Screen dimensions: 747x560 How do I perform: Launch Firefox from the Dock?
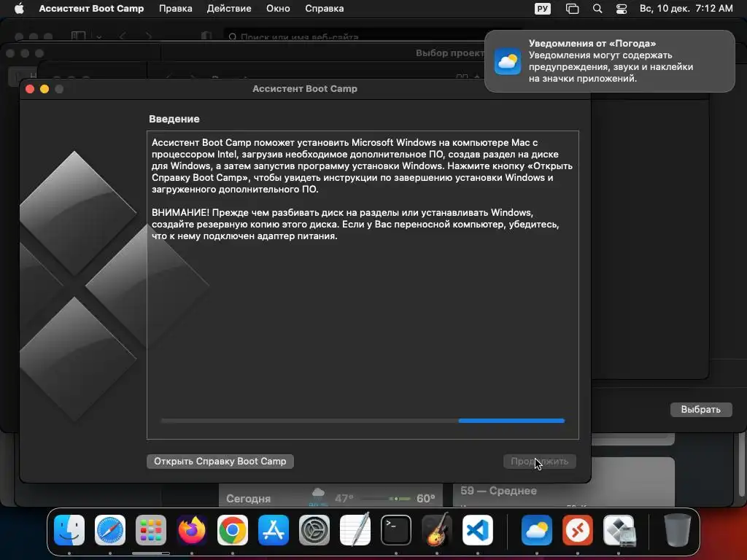coord(192,530)
